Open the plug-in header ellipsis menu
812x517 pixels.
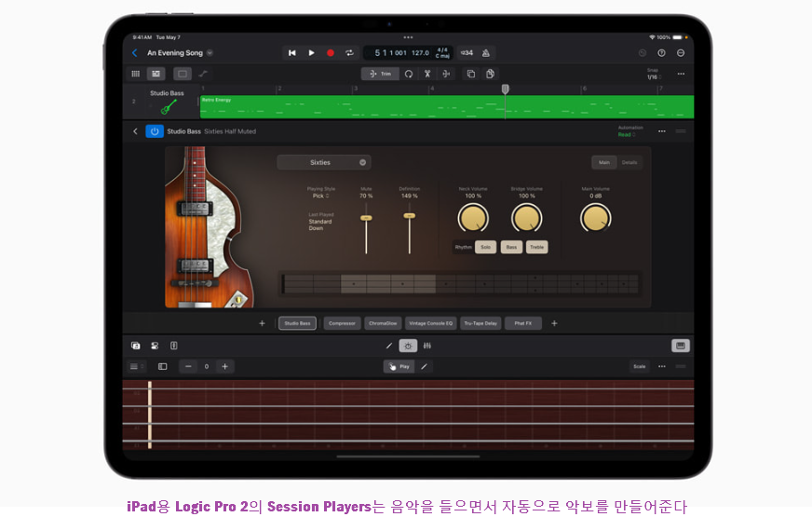click(x=662, y=131)
